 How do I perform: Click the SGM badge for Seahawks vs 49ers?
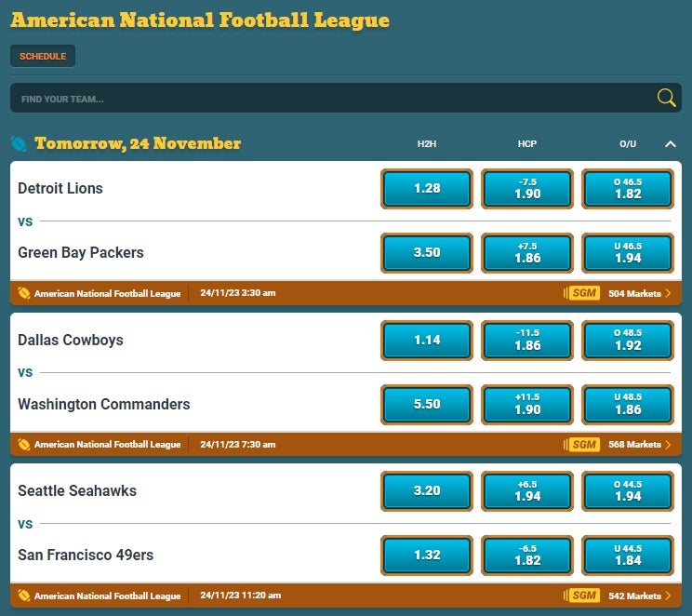[583, 596]
